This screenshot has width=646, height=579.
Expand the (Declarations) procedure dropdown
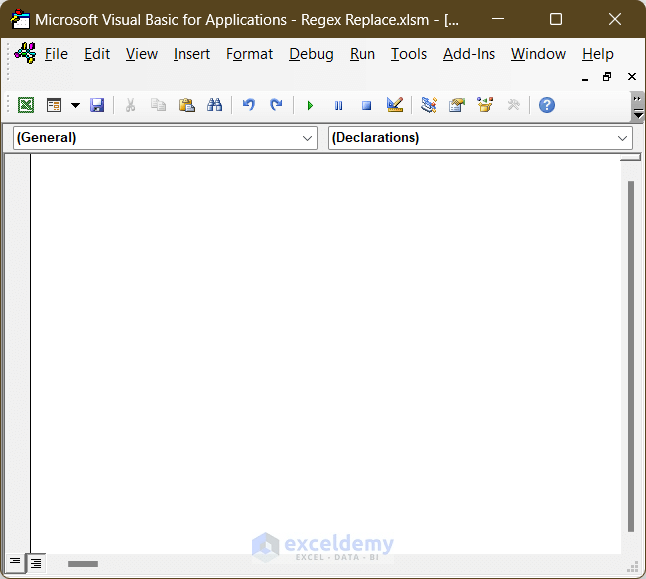(x=622, y=138)
